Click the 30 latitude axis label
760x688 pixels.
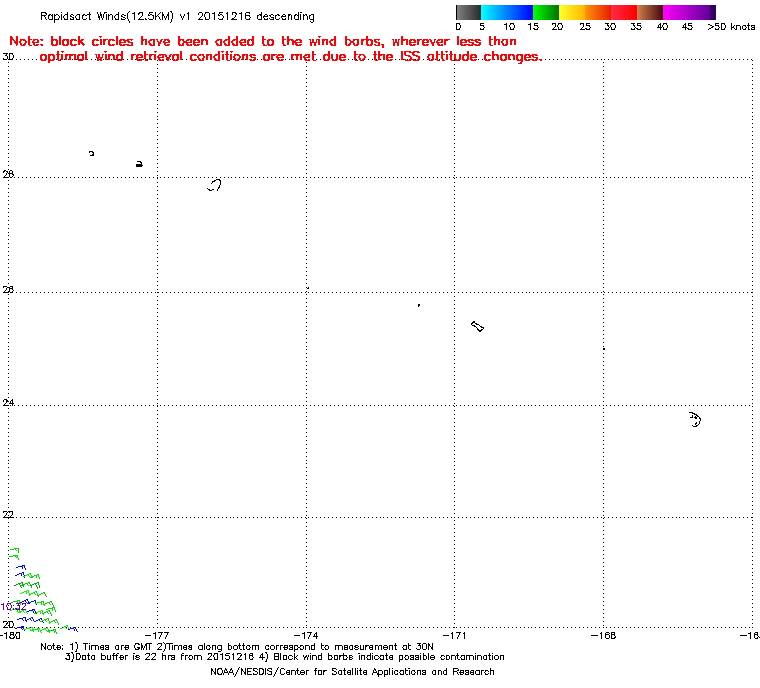(8, 57)
